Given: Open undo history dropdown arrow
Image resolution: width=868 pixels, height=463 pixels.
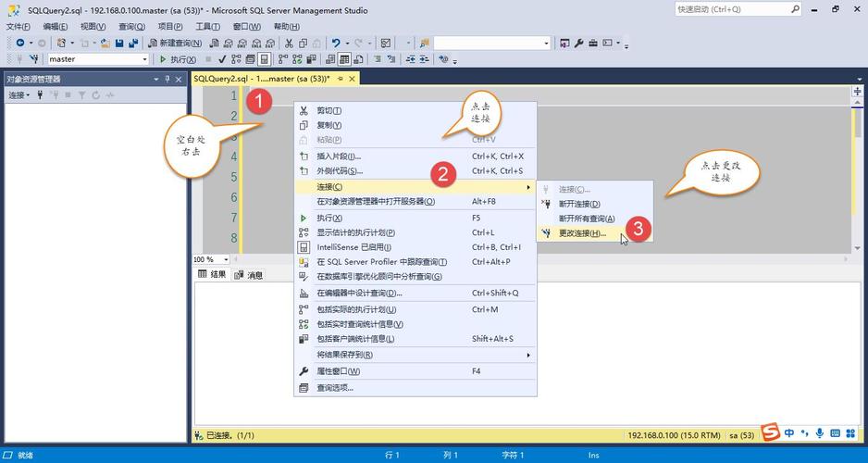Looking at the screenshot, I should (347, 44).
